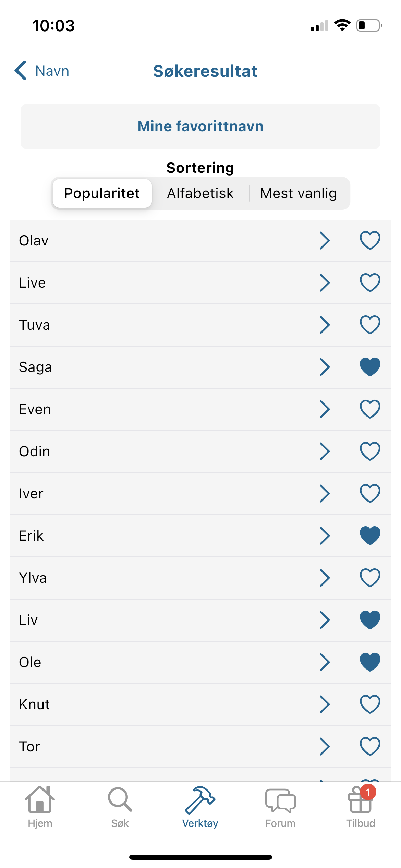Expand details chevron for Live
401x868 pixels.
click(325, 282)
